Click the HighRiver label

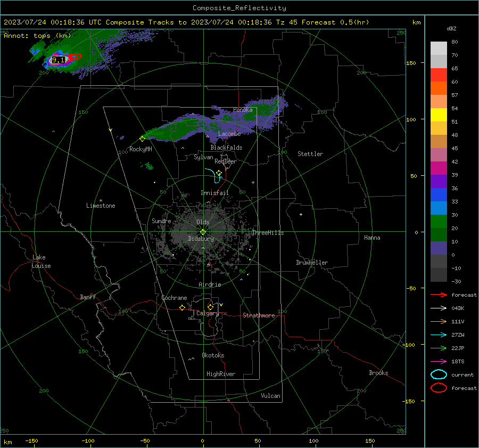click(x=221, y=374)
